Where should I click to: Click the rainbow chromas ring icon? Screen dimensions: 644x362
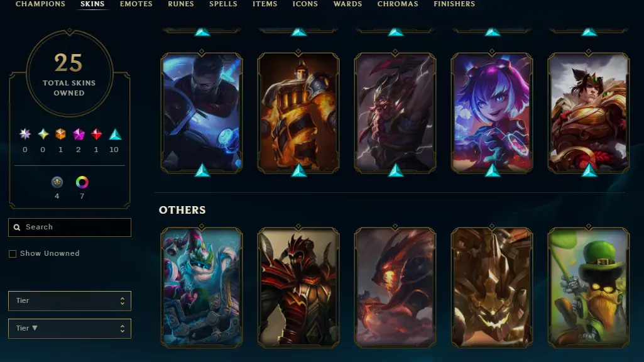[x=82, y=182]
